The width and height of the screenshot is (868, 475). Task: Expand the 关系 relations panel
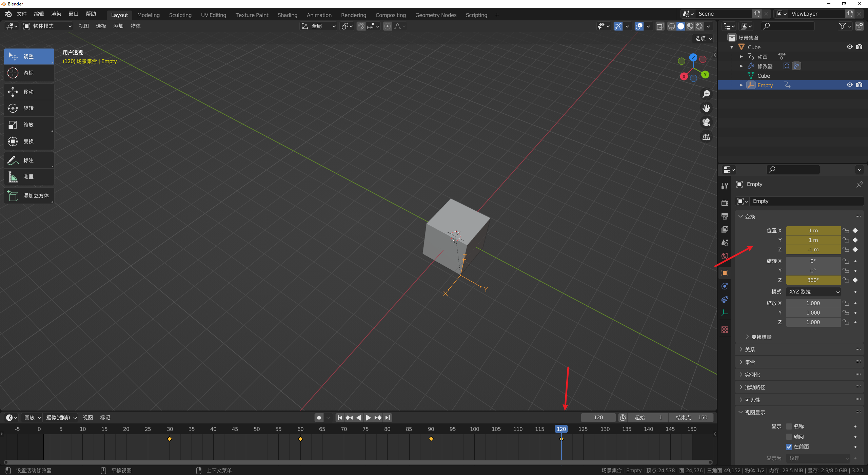[750, 349]
